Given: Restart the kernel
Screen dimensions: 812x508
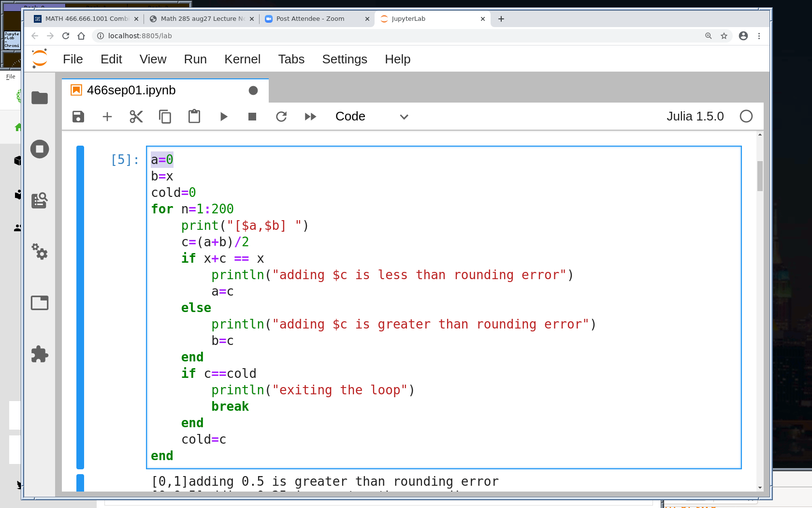Looking at the screenshot, I should pos(281,117).
